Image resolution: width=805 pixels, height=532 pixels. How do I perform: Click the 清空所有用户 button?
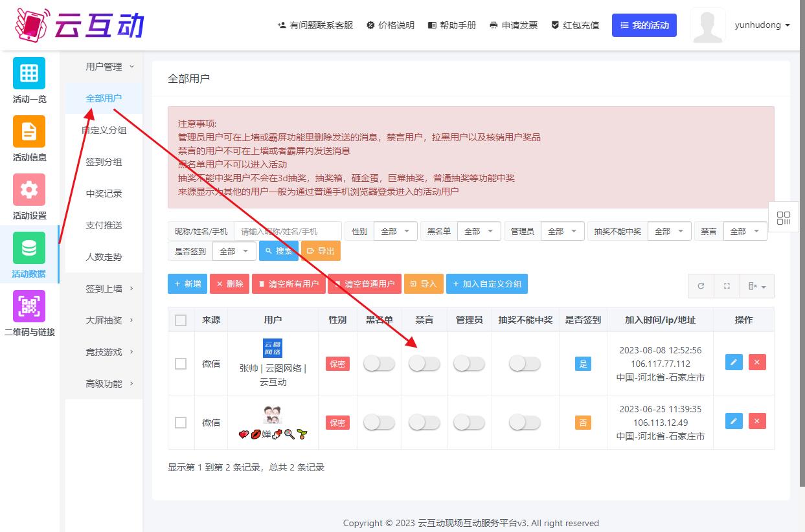(x=289, y=283)
